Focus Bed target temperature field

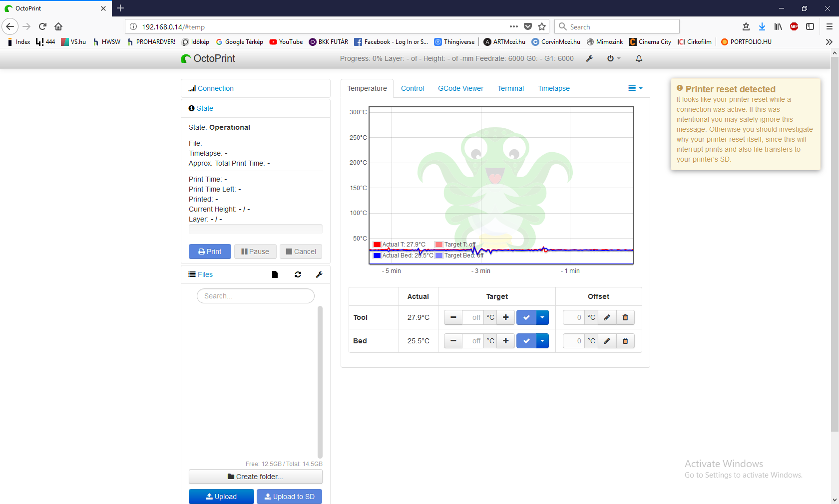473,341
